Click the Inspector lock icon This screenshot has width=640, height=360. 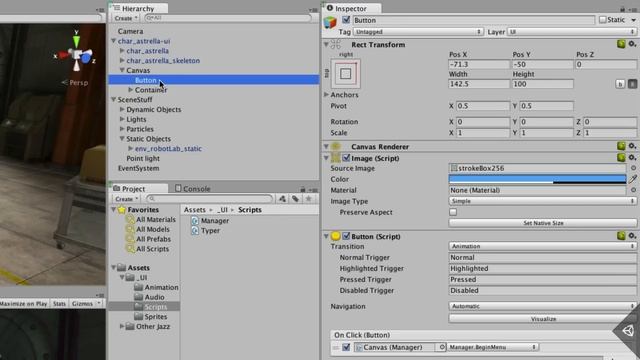622,9
